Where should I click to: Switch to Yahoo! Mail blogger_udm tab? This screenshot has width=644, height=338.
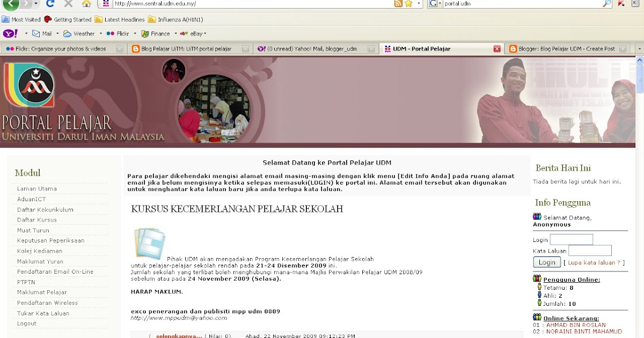tap(316, 48)
